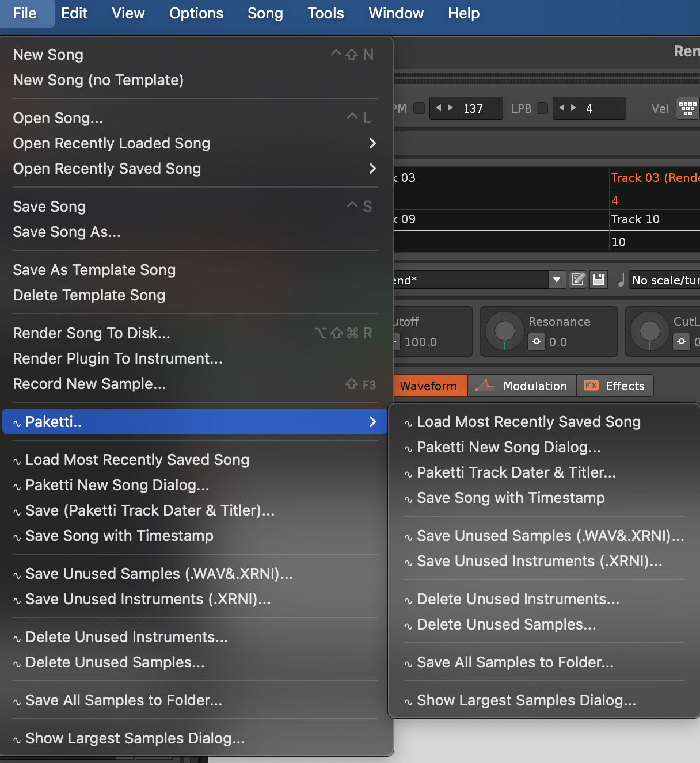Screen dimensions: 700x763
Task: Click the musical note scale icon
Action: [621, 280]
